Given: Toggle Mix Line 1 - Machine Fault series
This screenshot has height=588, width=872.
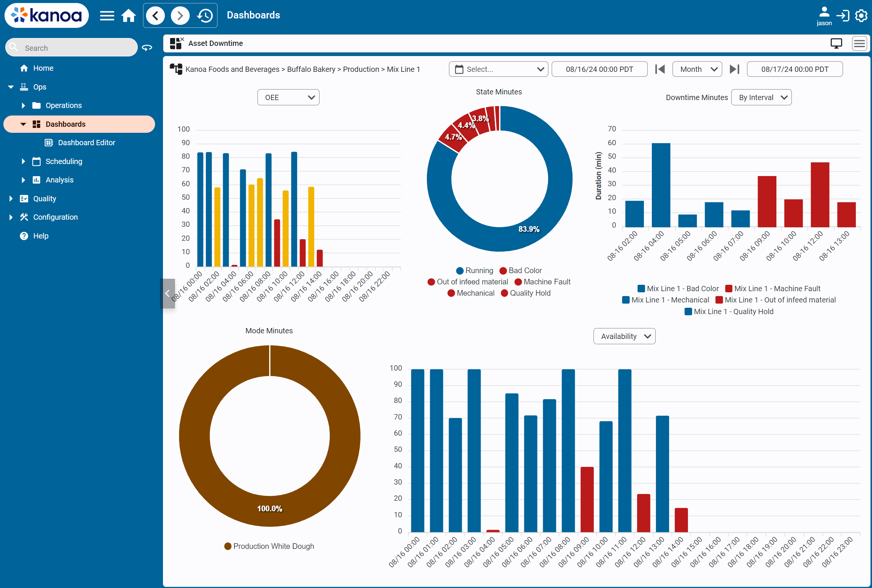Looking at the screenshot, I should [773, 289].
